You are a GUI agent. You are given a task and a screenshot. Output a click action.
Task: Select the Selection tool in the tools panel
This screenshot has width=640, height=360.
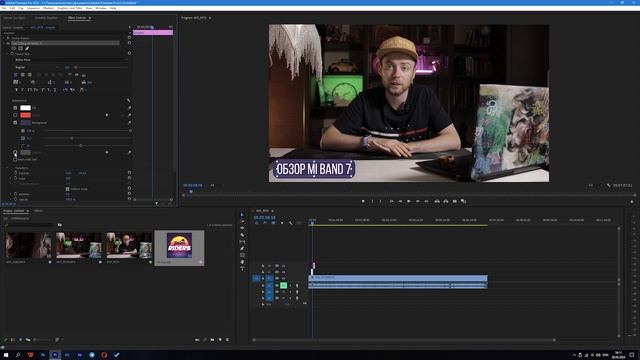point(242,215)
